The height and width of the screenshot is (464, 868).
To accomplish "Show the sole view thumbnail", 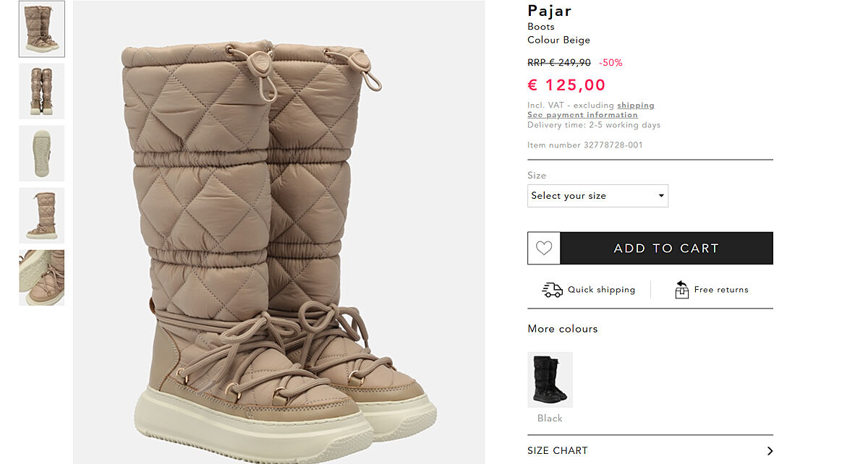I will (42, 153).
